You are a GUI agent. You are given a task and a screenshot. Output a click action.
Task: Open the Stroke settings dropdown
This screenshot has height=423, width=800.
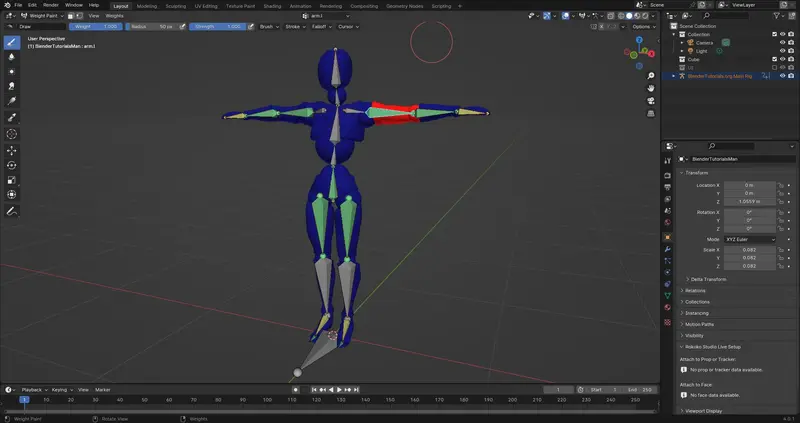pos(295,27)
